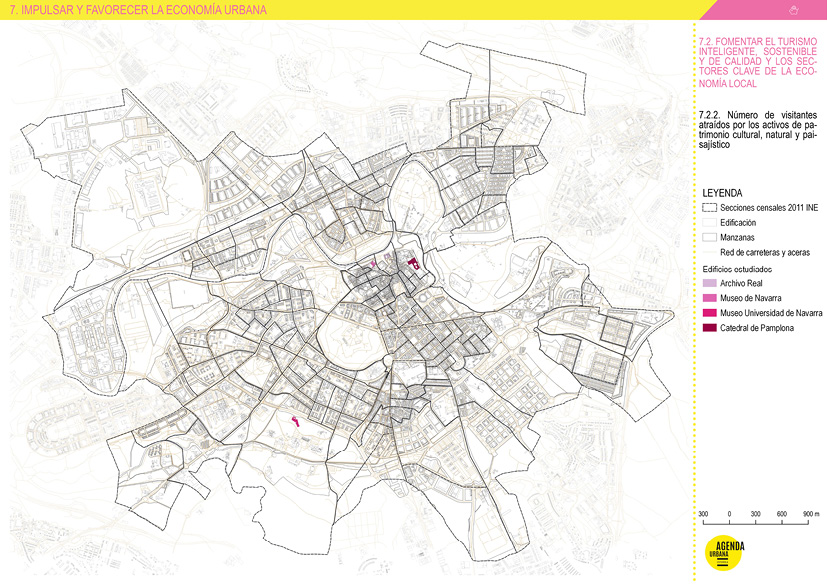Click the 7.2.2 Número de visitantes text
This screenshot has height=585, width=827.
759,130
